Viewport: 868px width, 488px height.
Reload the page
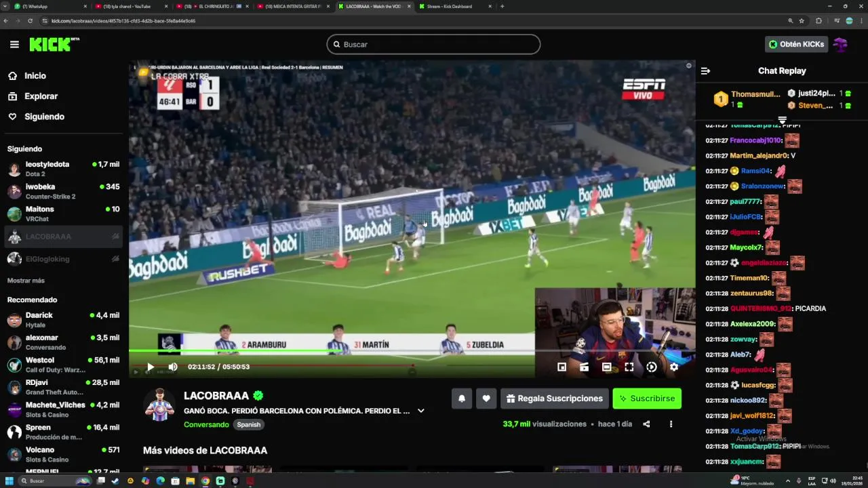pyautogui.click(x=30, y=21)
